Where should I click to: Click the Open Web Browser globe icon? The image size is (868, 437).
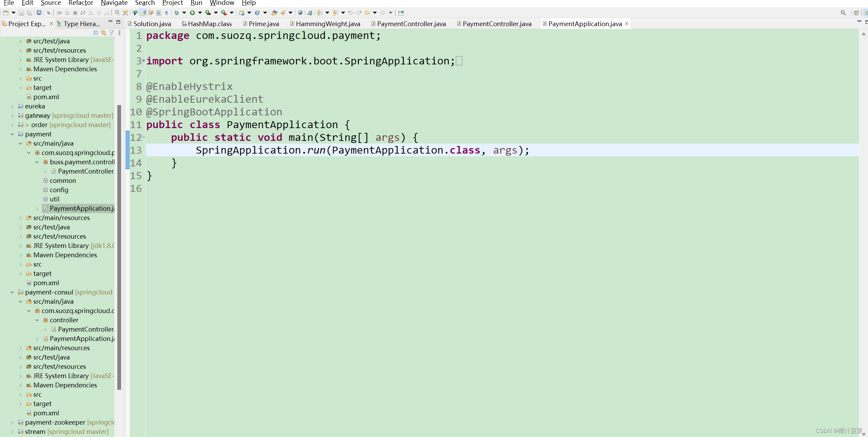300,13
